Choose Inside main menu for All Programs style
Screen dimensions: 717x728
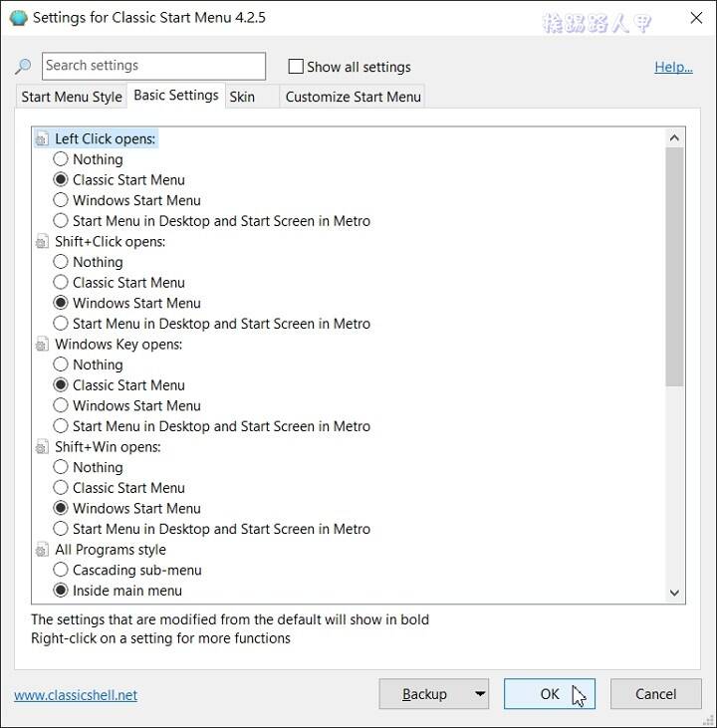[61, 591]
